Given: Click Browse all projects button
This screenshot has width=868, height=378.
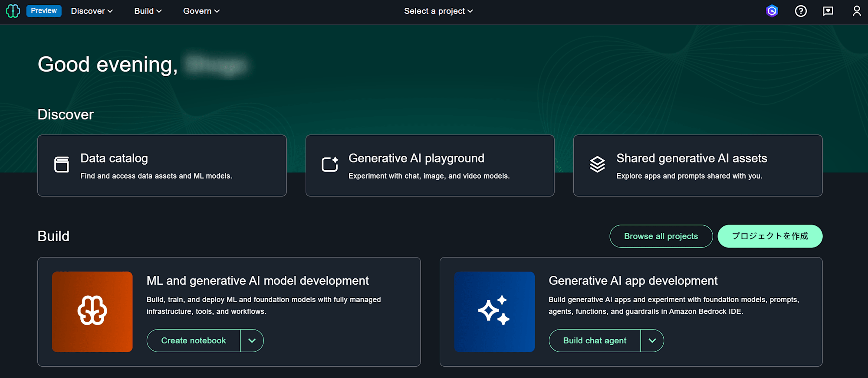Looking at the screenshot, I should pos(661,236).
